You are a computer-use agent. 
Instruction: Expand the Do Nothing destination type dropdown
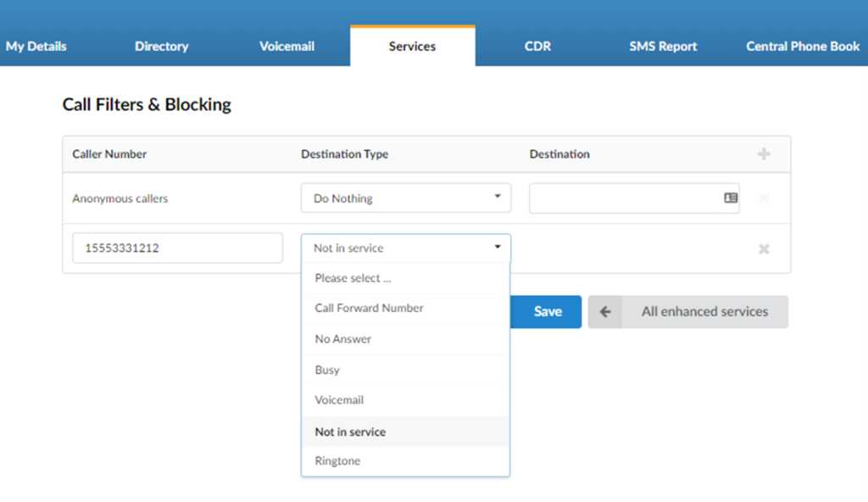pos(406,198)
